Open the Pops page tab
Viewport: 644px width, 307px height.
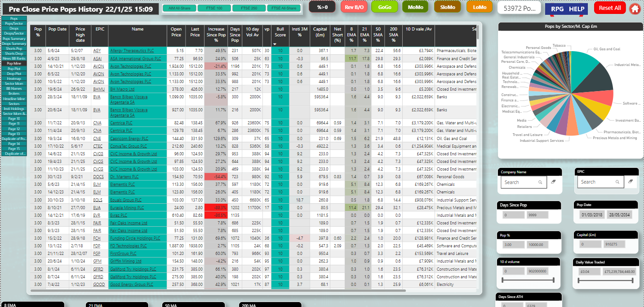point(14,19)
